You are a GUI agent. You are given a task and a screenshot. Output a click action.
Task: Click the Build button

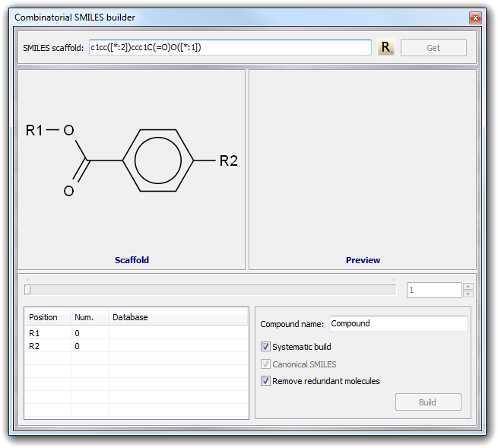pos(428,402)
